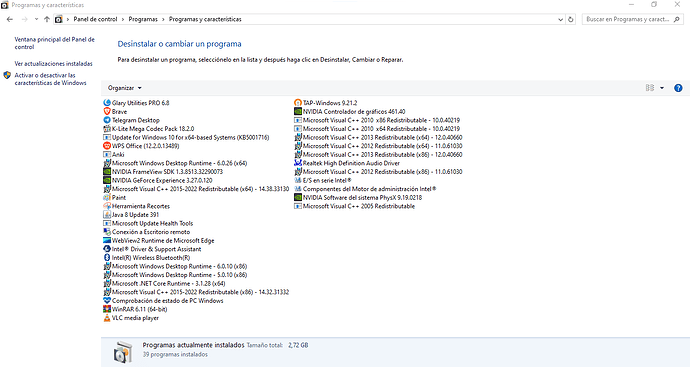
Task: Click the Telegram Desktop icon
Action: [x=106, y=120]
